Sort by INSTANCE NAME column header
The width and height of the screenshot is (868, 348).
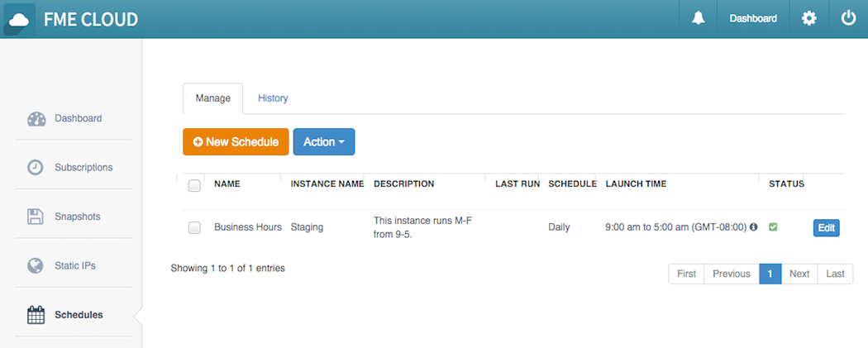click(327, 184)
